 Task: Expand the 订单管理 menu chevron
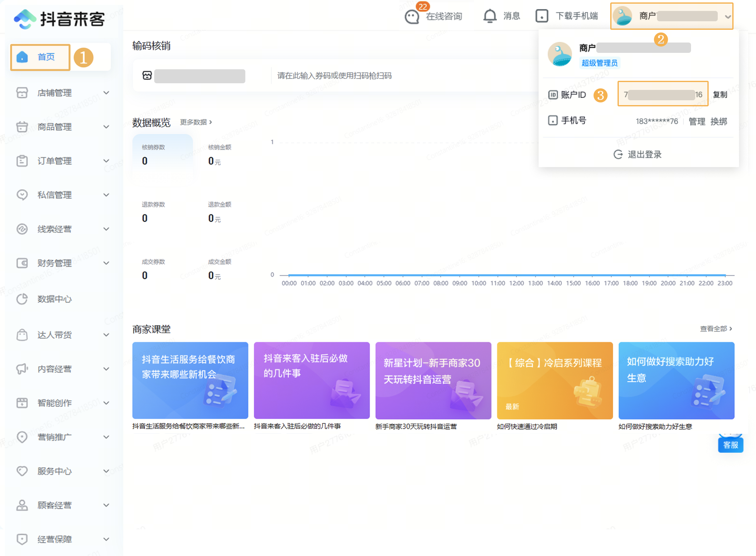coord(106,161)
